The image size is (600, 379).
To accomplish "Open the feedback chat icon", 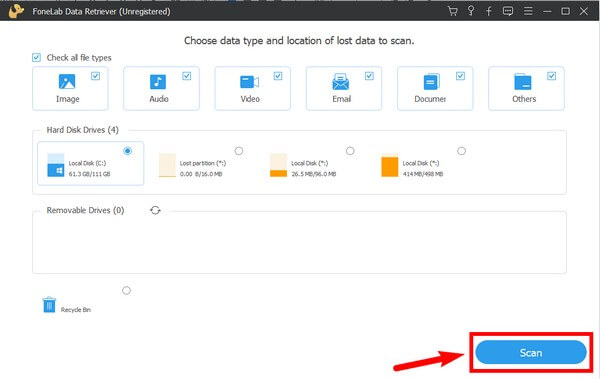I will click(x=508, y=11).
